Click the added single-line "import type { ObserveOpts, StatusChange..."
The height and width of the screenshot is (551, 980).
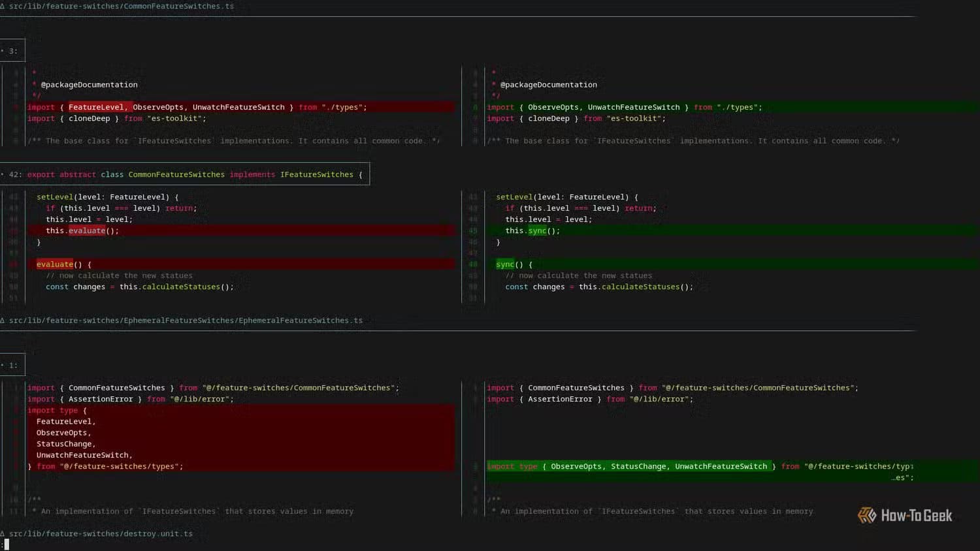coord(732,466)
